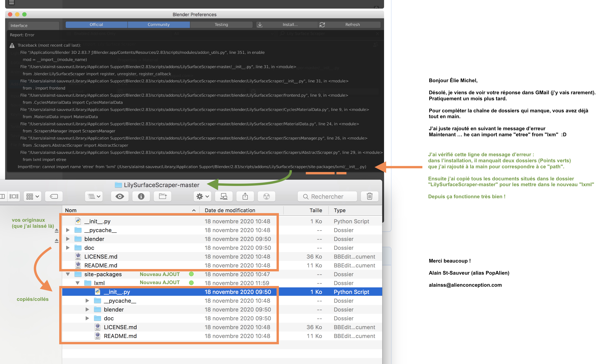Click the Burn disc icon in the toolbar
This screenshot has height=364, width=613.
click(x=266, y=196)
